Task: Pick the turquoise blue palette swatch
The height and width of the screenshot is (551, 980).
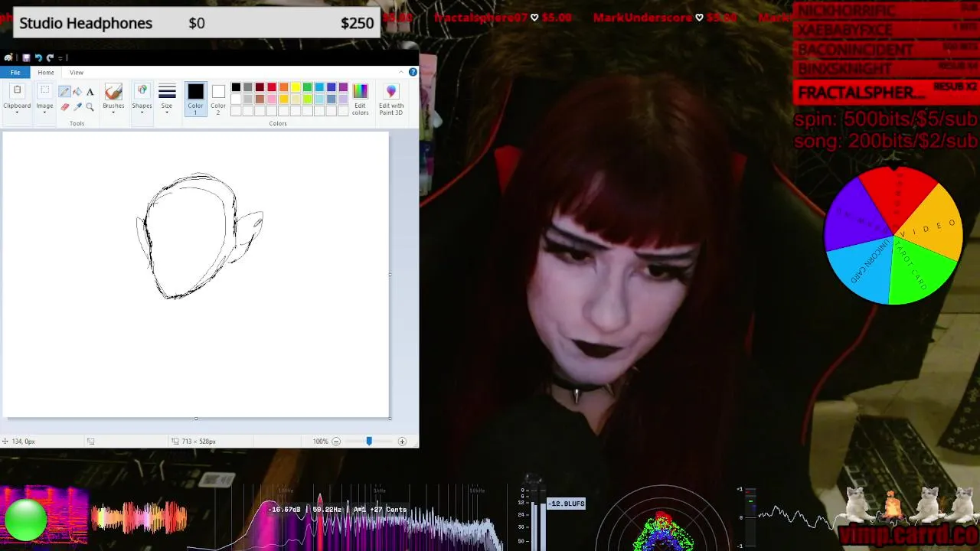Action: (x=319, y=87)
